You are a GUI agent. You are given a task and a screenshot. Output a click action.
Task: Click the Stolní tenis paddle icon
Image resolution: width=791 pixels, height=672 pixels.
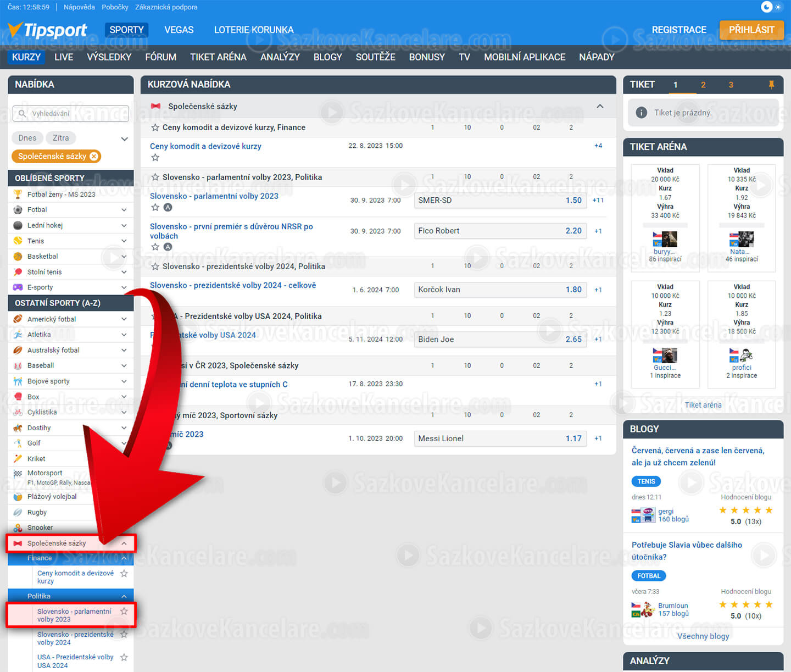coord(18,272)
